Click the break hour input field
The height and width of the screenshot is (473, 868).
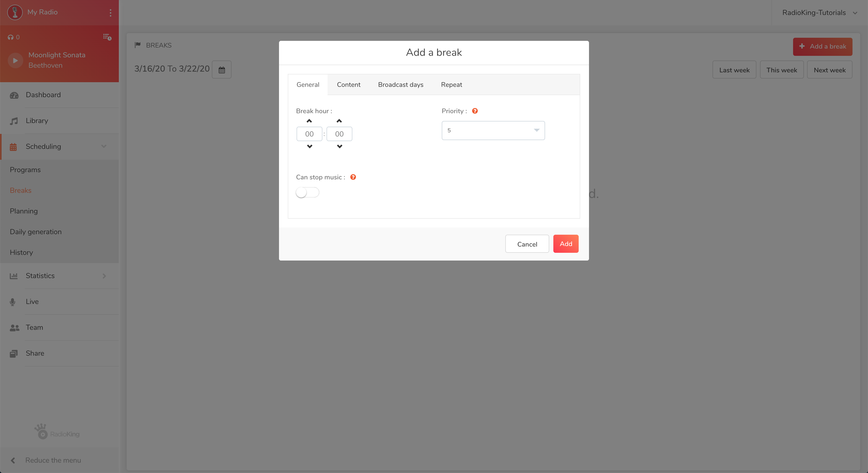click(309, 134)
